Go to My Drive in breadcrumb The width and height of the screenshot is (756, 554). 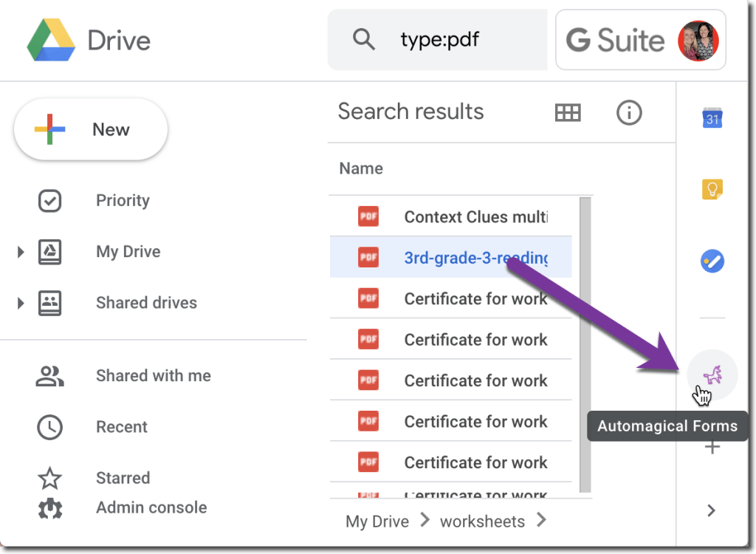pos(377,521)
